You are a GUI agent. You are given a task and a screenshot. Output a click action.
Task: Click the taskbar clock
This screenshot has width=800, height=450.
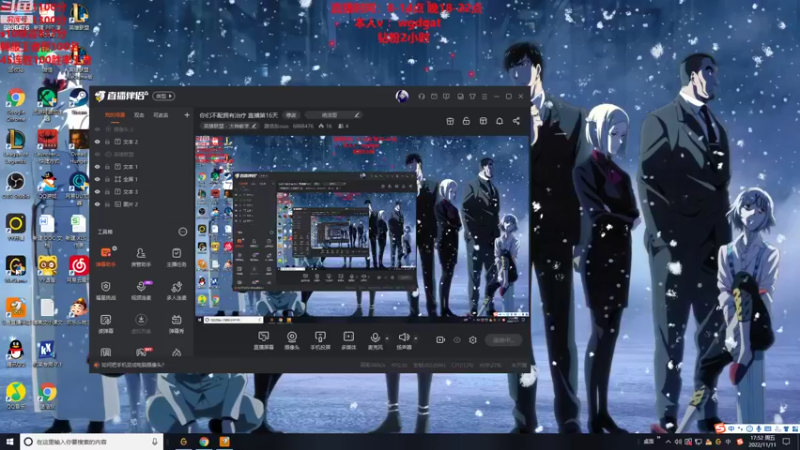tap(762, 441)
